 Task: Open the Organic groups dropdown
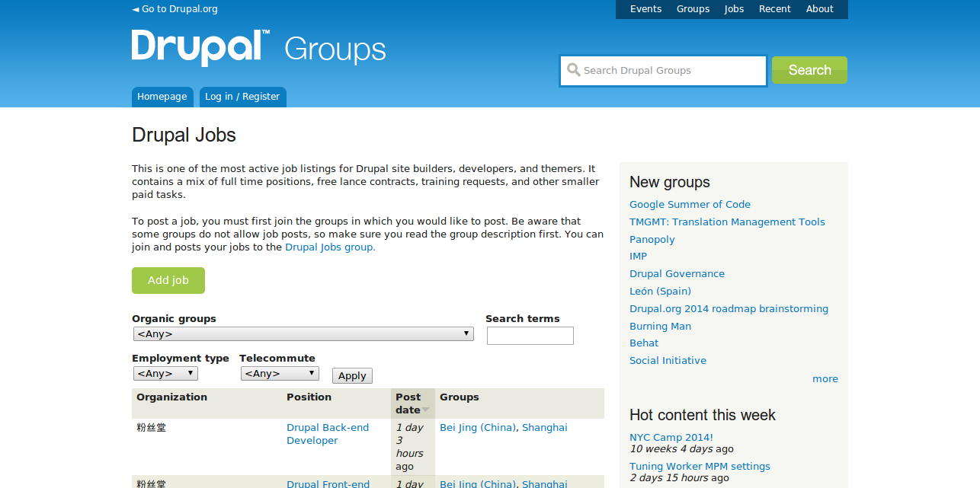click(303, 333)
